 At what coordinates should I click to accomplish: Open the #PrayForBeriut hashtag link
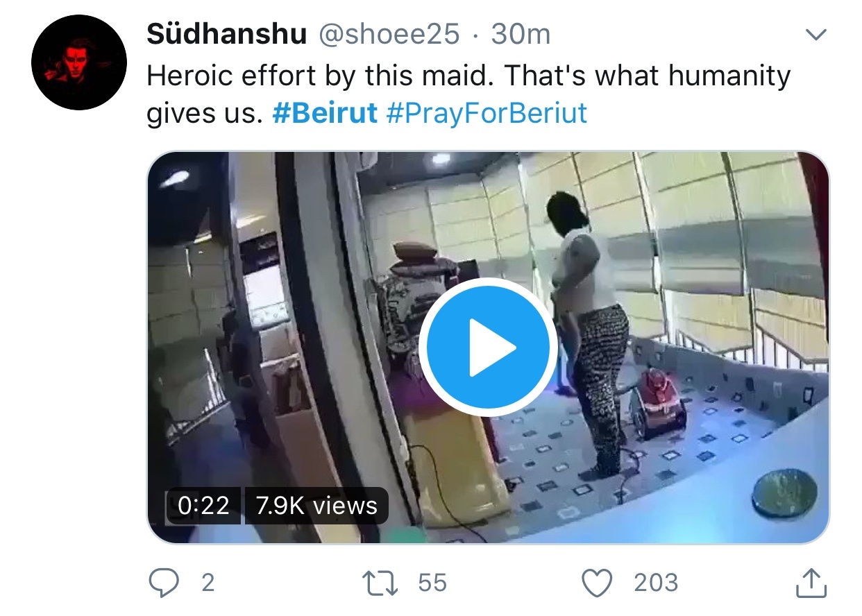pos(487,114)
